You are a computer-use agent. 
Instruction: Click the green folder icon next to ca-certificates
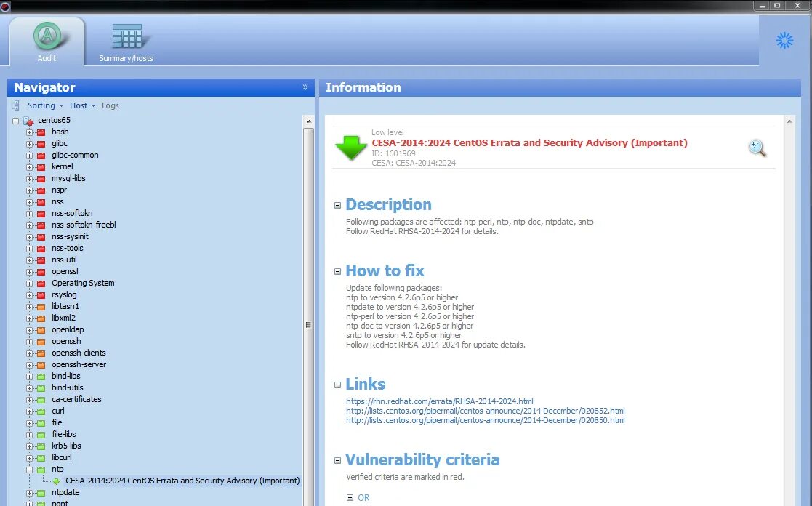tap(41, 400)
